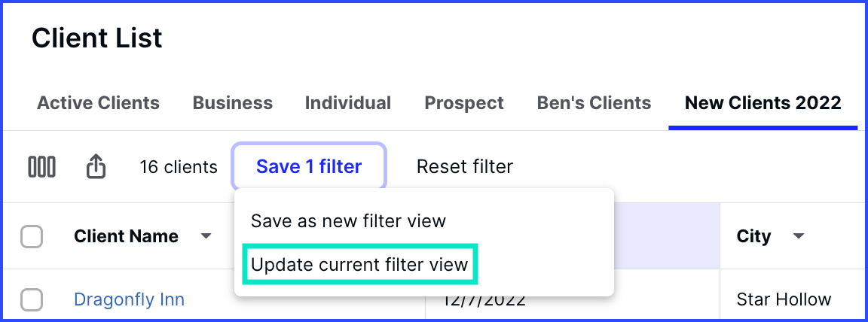Image resolution: width=868 pixels, height=322 pixels.
Task: Select the Individual tab
Action: click(347, 103)
